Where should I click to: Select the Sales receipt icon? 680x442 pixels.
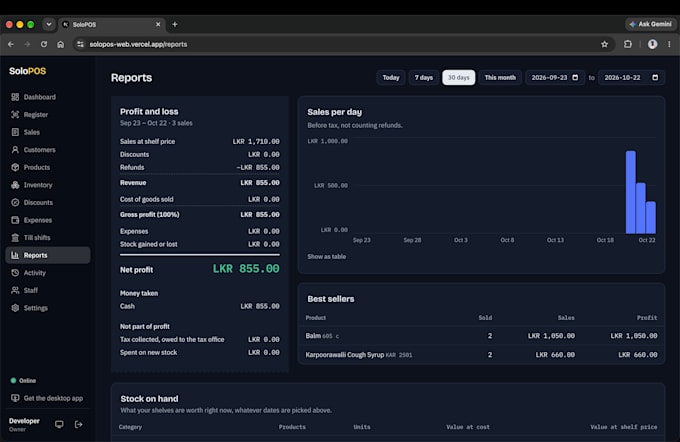pos(15,132)
